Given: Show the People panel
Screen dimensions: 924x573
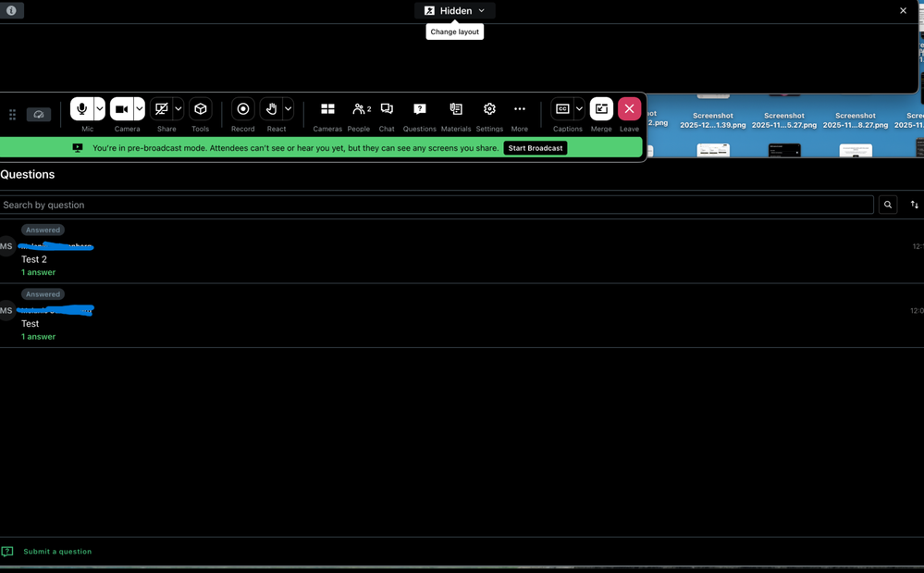Looking at the screenshot, I should click(x=360, y=109).
